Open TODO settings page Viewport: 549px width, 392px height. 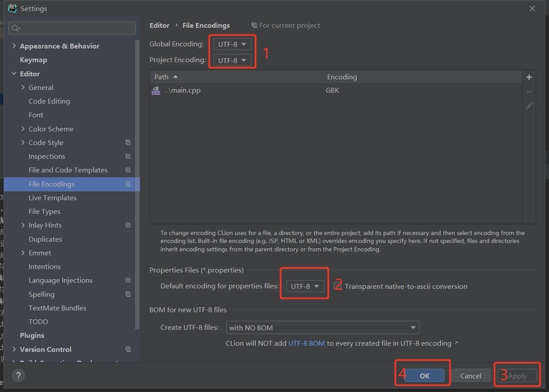coord(38,321)
